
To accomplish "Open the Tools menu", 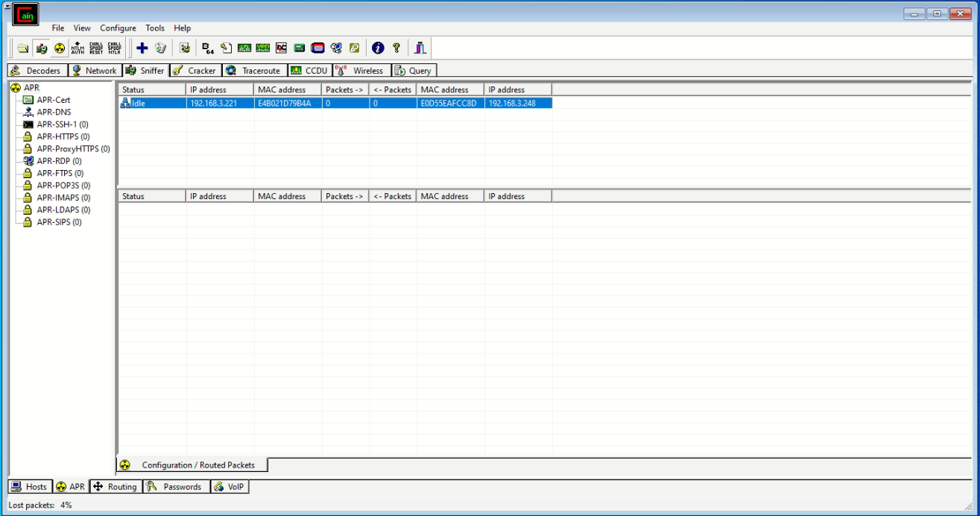I will coord(155,28).
